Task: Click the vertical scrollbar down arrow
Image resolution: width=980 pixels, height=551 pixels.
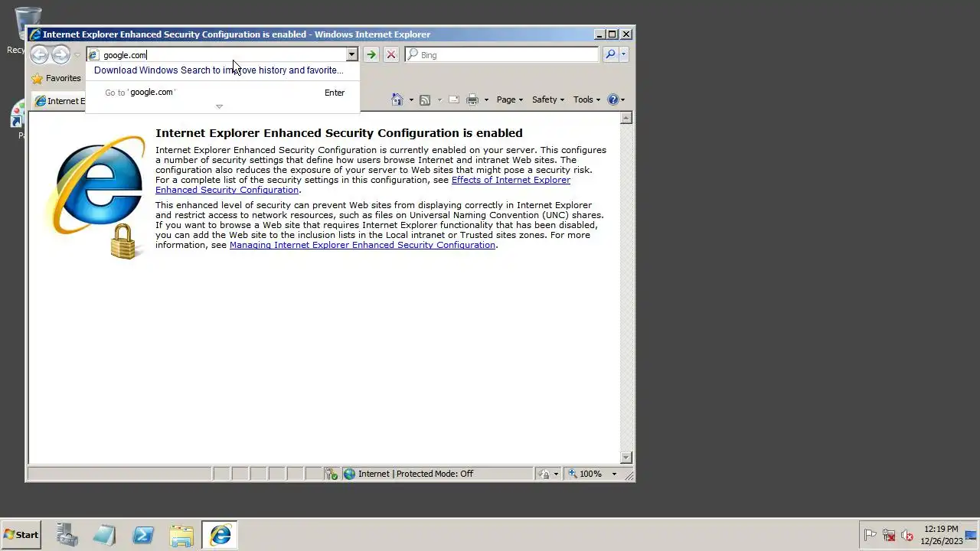Action: pos(626,458)
